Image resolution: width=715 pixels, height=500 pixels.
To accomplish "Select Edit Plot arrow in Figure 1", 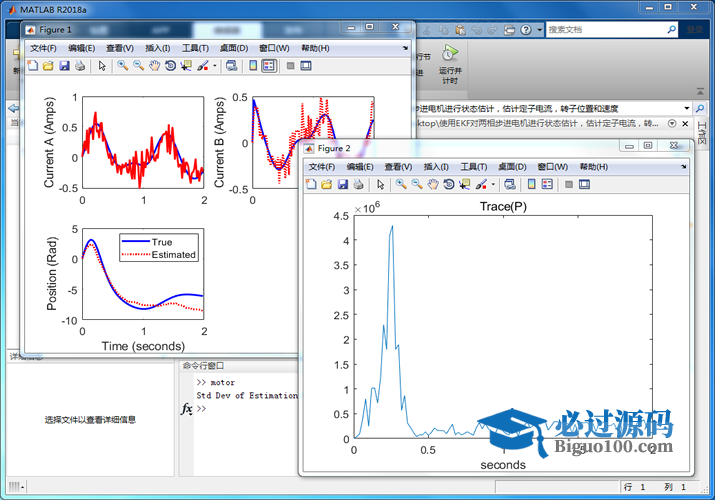I will click(102, 66).
